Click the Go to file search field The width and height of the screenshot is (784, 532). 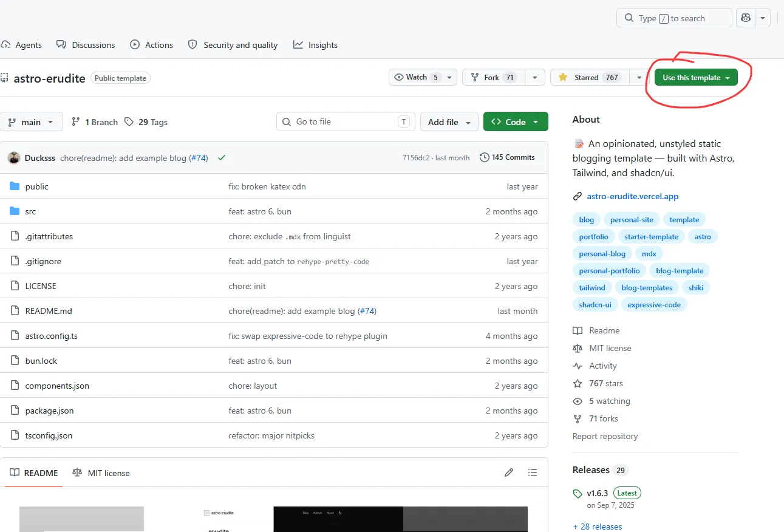coord(346,121)
